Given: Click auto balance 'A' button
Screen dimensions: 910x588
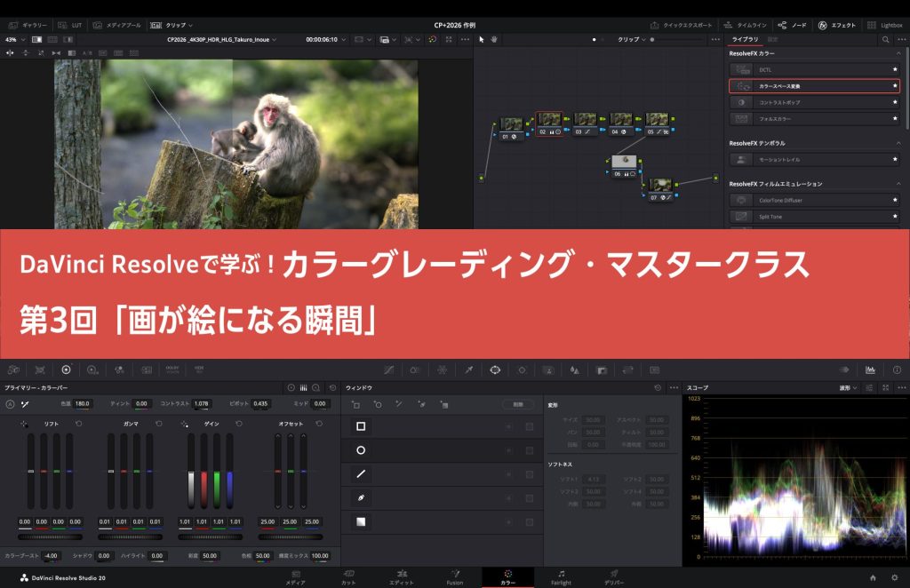Looking at the screenshot, I should coord(10,404).
